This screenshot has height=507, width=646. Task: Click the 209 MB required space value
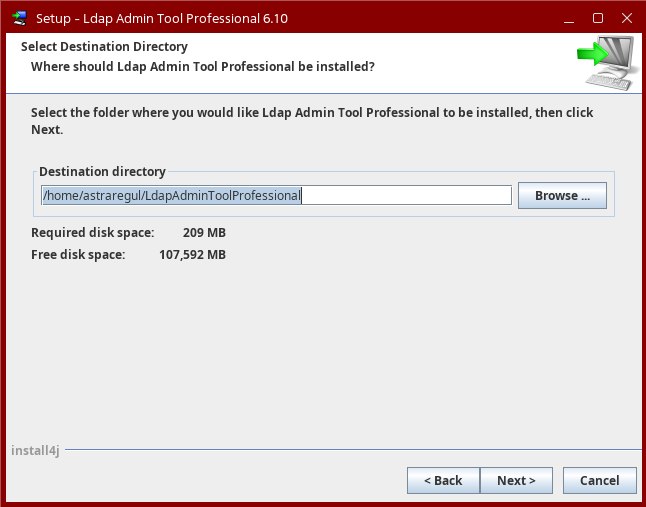point(204,233)
